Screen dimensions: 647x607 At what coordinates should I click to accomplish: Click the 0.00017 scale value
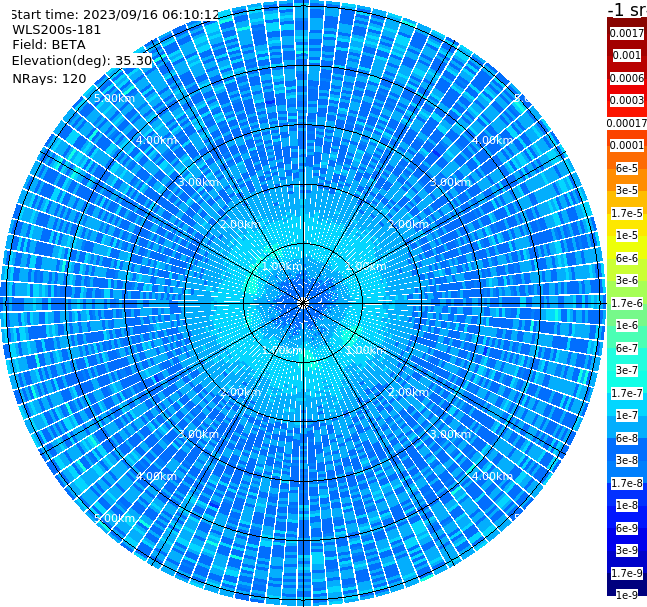coord(627,123)
